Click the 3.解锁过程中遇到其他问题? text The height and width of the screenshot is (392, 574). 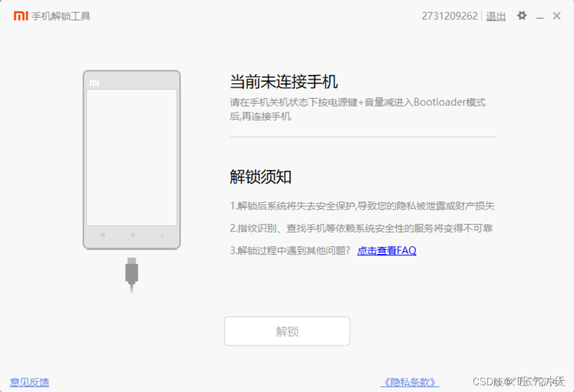coord(290,250)
